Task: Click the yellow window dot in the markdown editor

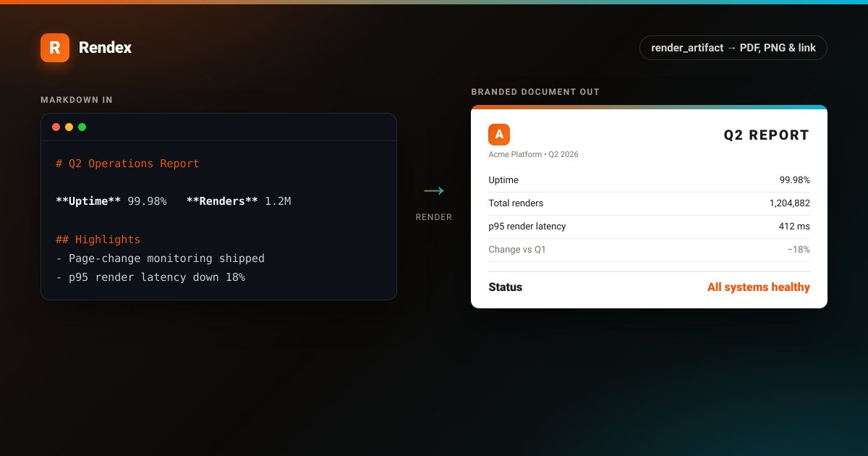Action: point(69,127)
